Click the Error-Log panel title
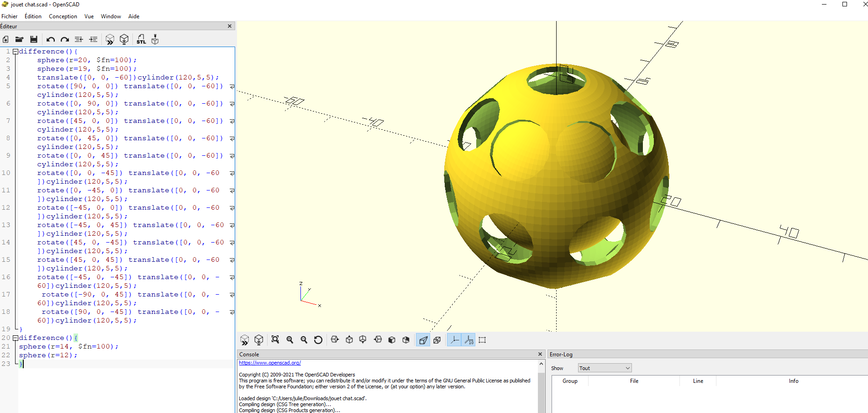The image size is (868, 413). coord(561,355)
